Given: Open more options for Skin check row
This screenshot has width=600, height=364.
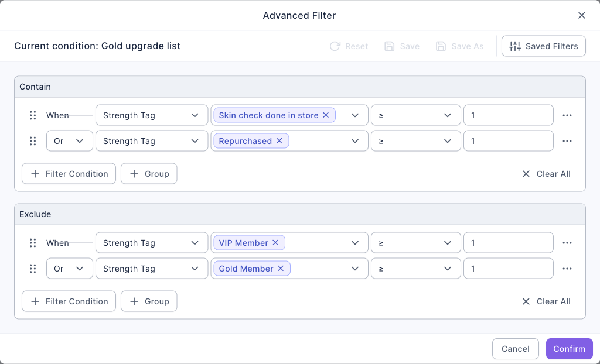Looking at the screenshot, I should point(567,115).
